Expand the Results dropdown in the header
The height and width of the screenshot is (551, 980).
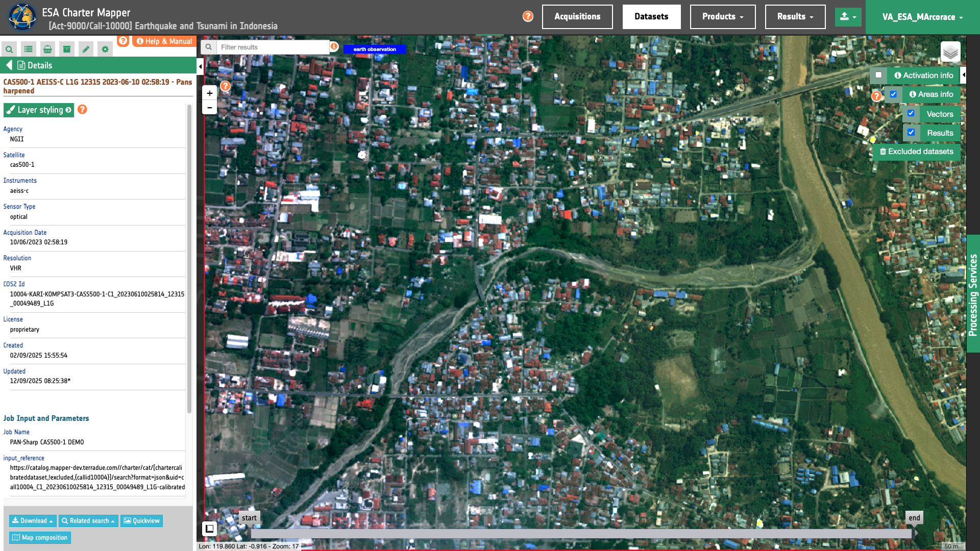795,17
